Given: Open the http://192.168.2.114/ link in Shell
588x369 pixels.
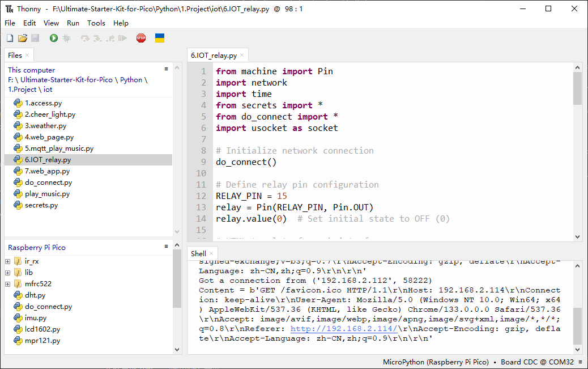Looking at the screenshot, I should point(344,329).
